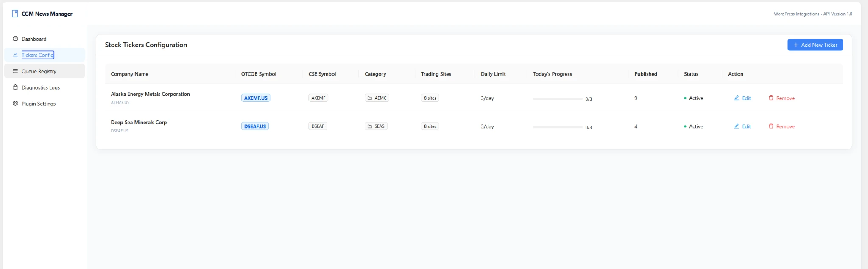Click the 0/3 progress count for Deep Sea Minerals

(x=589, y=127)
